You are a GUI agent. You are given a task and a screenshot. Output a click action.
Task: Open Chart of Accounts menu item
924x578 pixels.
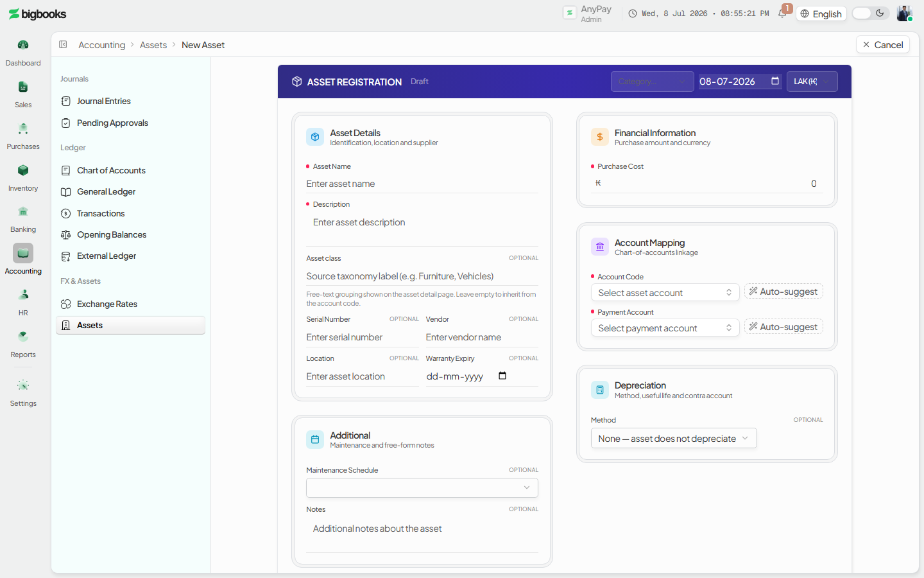pos(130,170)
